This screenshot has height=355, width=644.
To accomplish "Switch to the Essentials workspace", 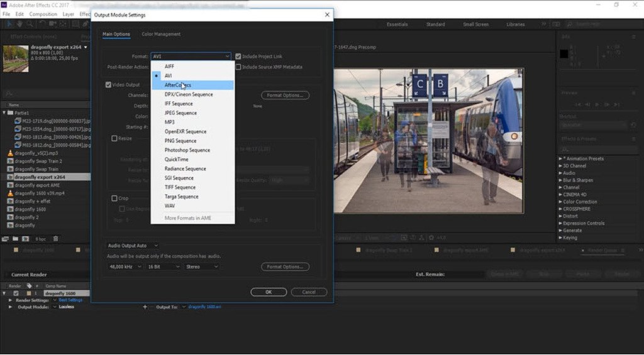I will [x=397, y=25].
